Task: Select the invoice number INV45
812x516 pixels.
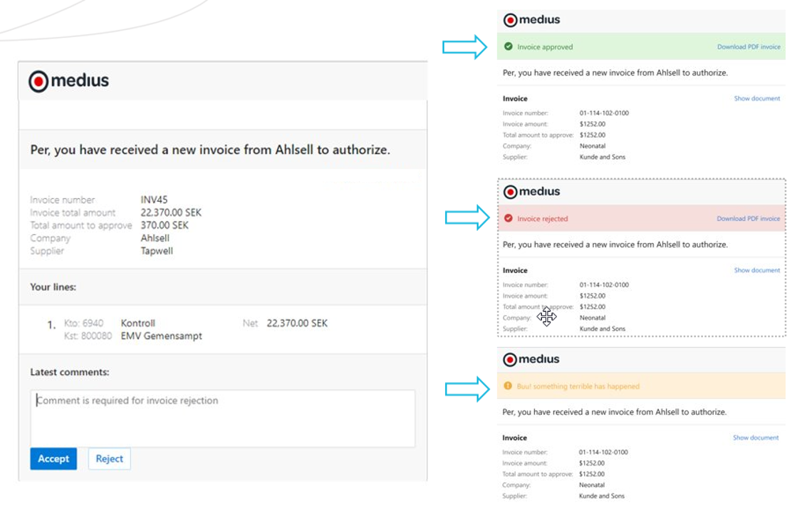Action: click(154, 200)
